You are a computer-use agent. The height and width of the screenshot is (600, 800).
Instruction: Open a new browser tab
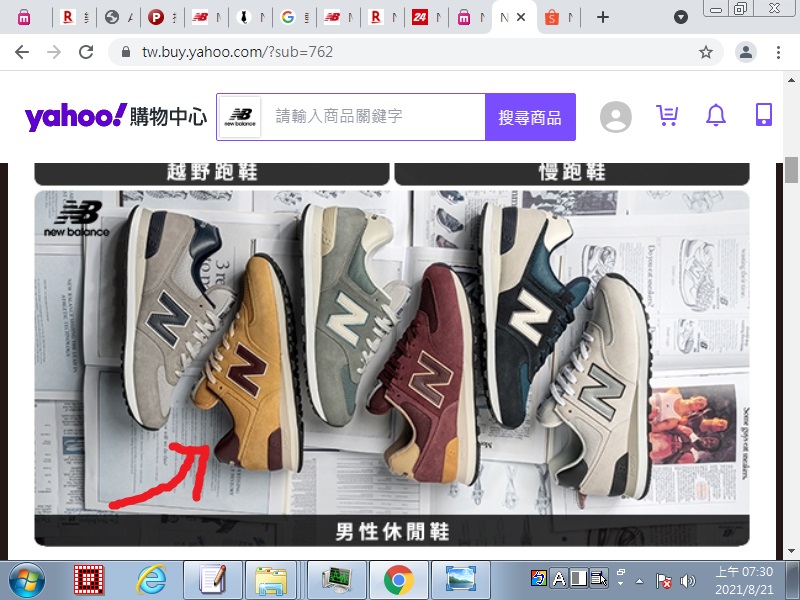click(602, 17)
